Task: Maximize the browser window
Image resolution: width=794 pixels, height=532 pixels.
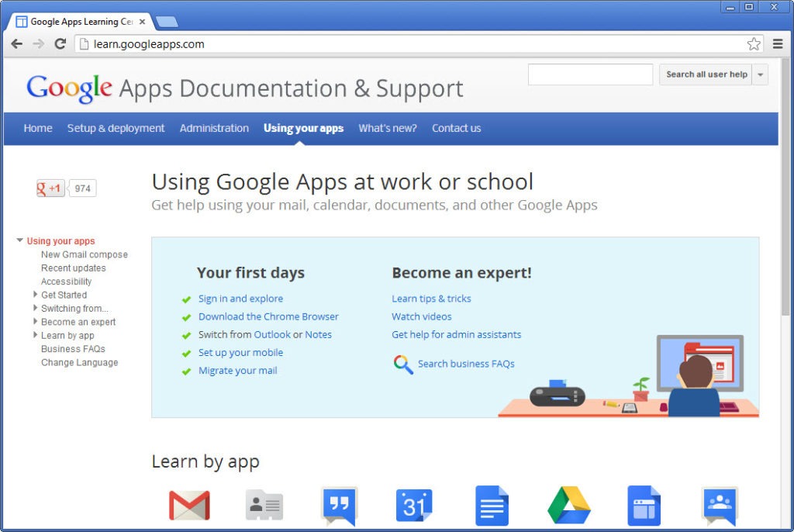Action: point(749,7)
